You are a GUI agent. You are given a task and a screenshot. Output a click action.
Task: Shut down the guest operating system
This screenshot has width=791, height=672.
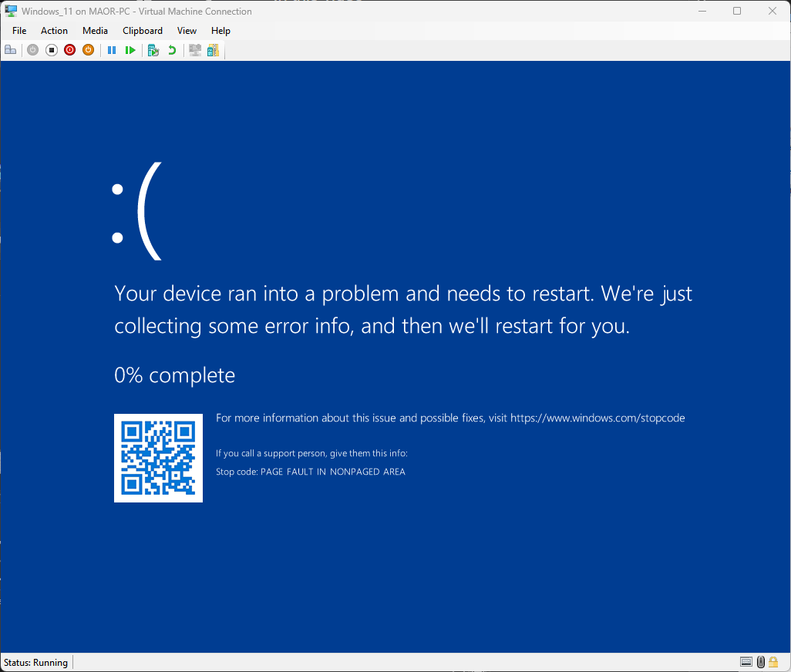[69, 49]
